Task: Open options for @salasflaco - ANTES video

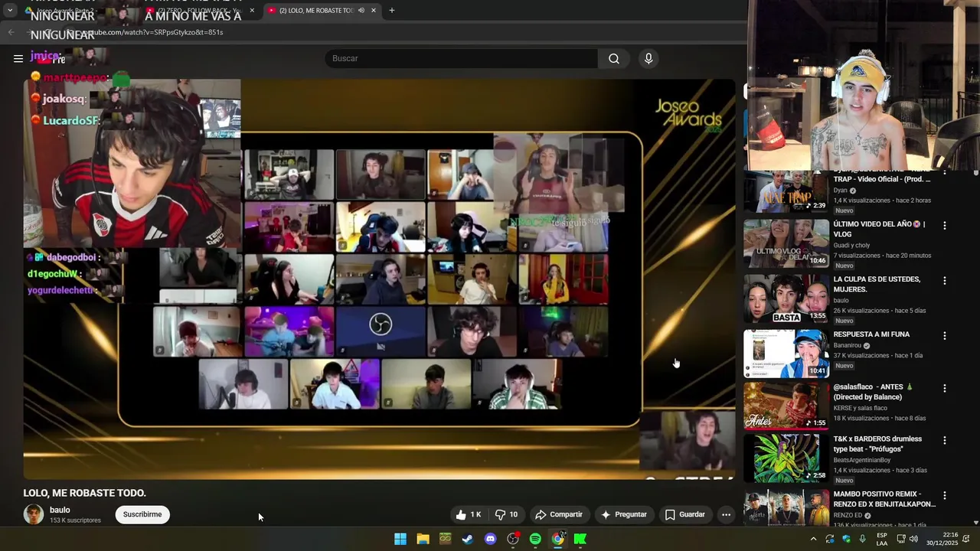Action: click(x=945, y=389)
